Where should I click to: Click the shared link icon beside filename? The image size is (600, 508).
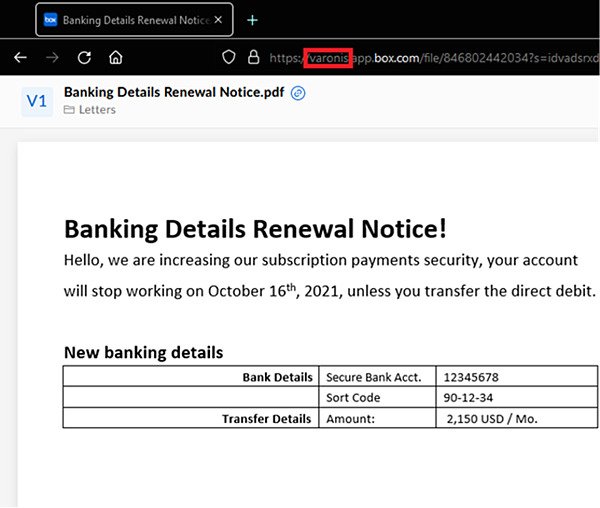pos(298,93)
